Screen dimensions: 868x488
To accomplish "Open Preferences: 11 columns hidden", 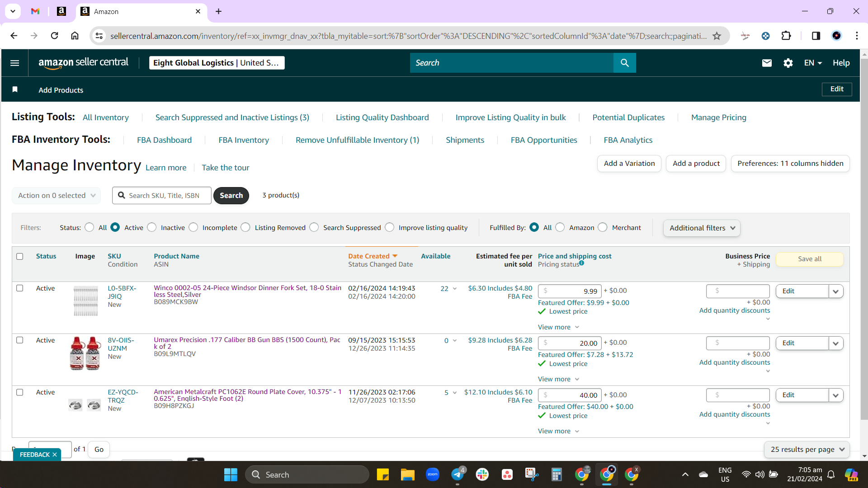I will pyautogui.click(x=790, y=164).
